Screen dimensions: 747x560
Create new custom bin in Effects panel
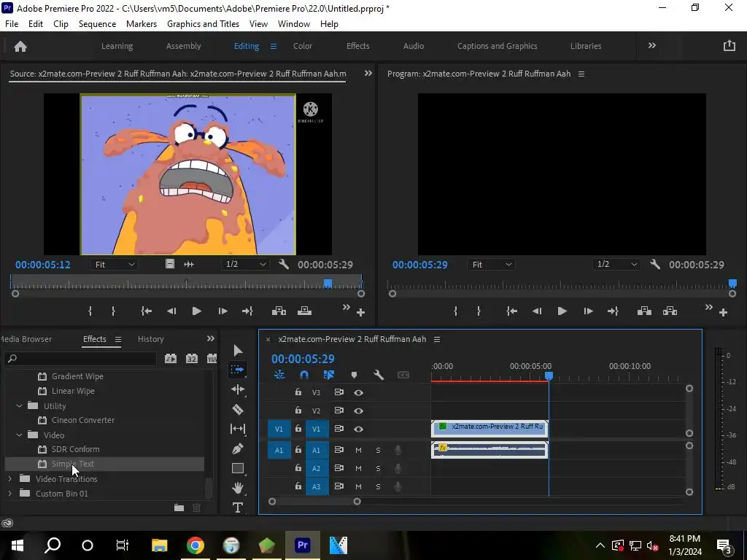pos(179,507)
